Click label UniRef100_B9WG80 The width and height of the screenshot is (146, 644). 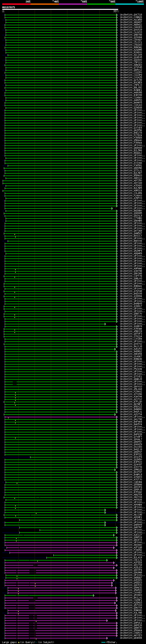131,610
